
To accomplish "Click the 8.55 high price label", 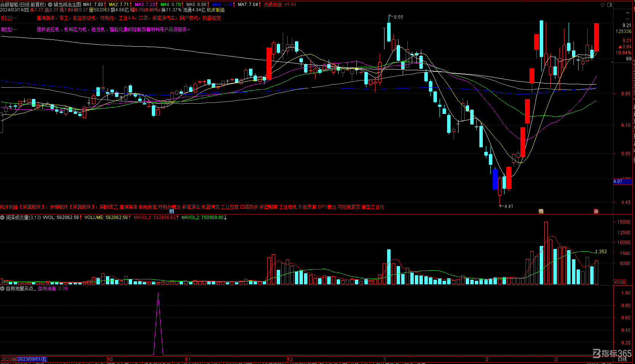I will pos(398,17).
